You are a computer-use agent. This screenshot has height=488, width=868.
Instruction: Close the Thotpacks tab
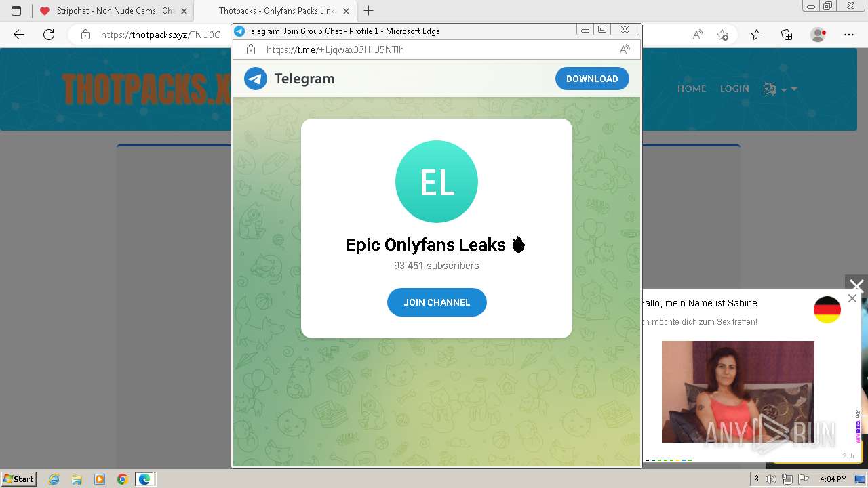click(346, 11)
